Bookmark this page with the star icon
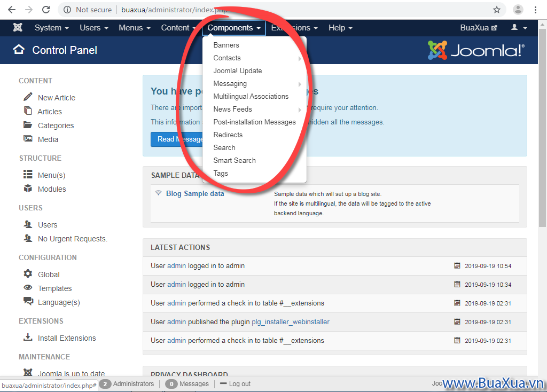The height and width of the screenshot is (392, 547). click(497, 10)
